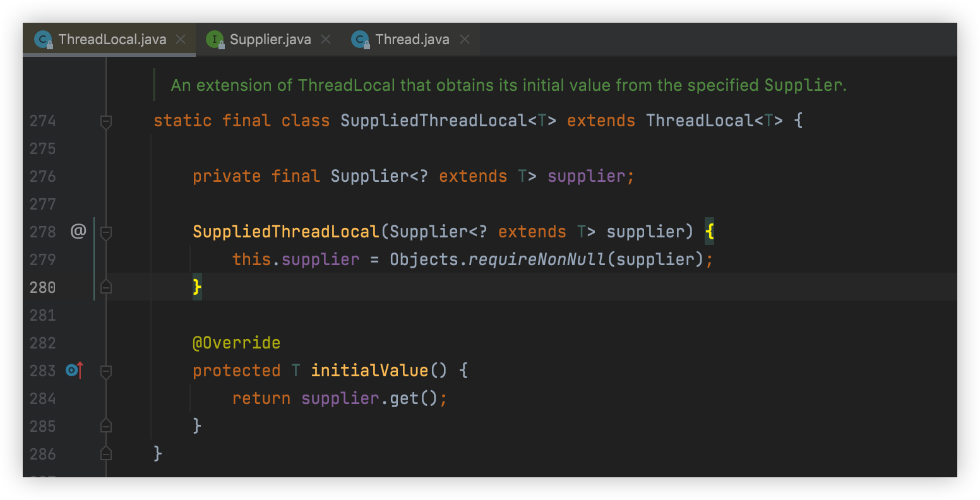Click line number 276 in the gutter

43,176
